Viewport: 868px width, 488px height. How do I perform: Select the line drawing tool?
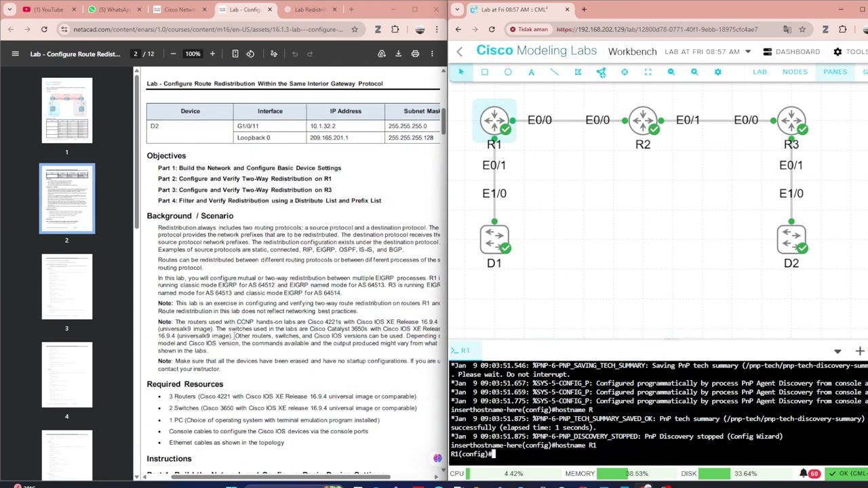point(554,72)
